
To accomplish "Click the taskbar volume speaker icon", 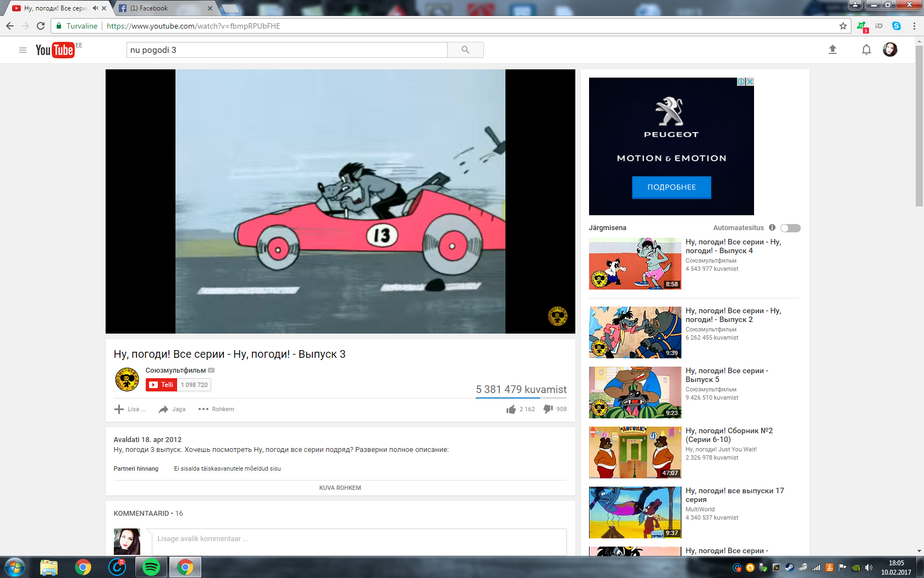I will tap(868, 568).
